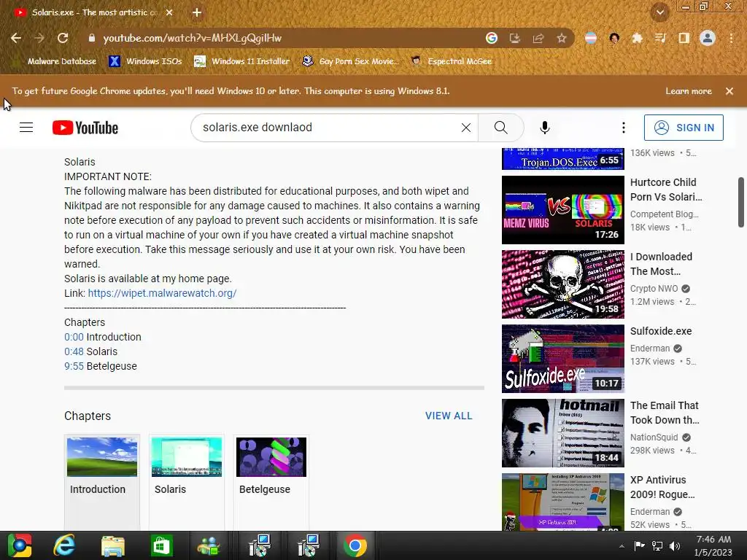Click Learn more on update notice
Screen dimensions: 747x560
point(689,91)
